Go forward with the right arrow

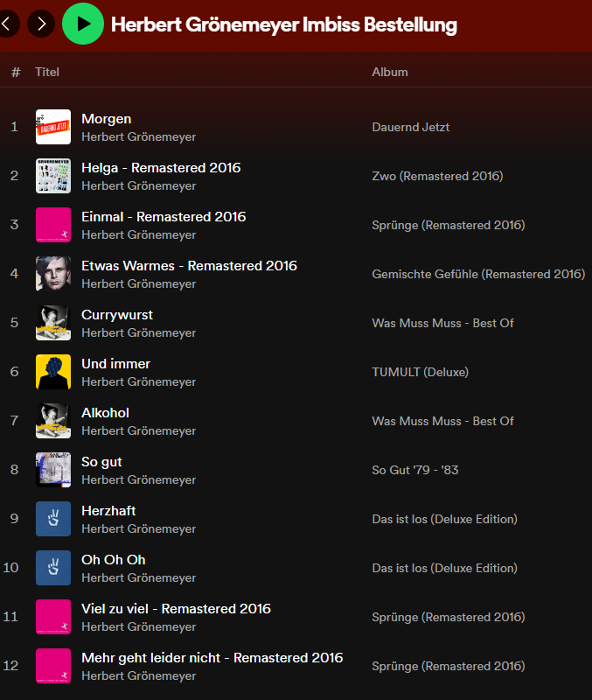tap(41, 24)
